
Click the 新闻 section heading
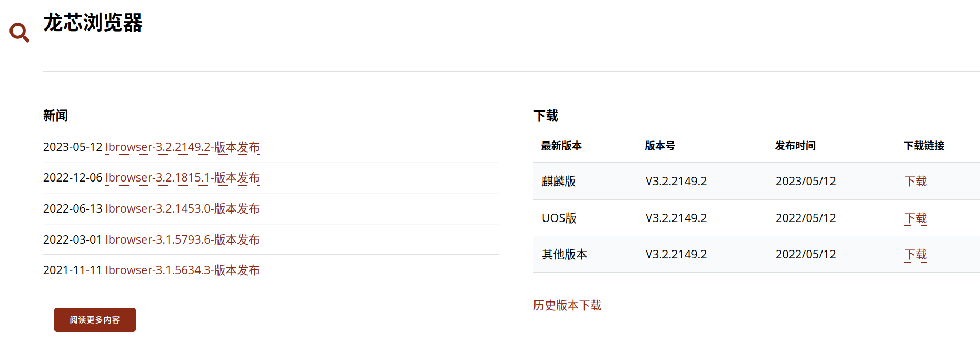click(55, 116)
